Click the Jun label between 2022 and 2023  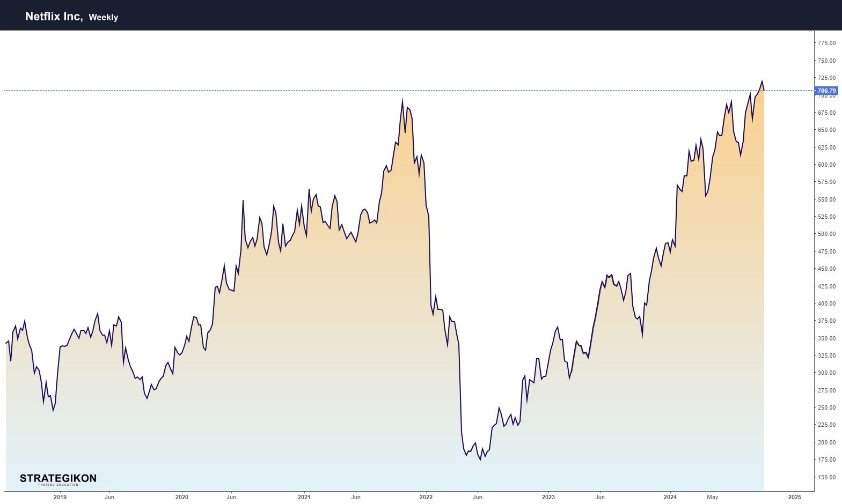pos(478,497)
